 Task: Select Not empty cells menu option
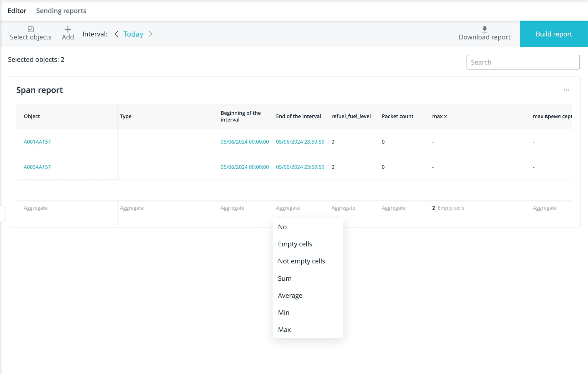pos(301,261)
